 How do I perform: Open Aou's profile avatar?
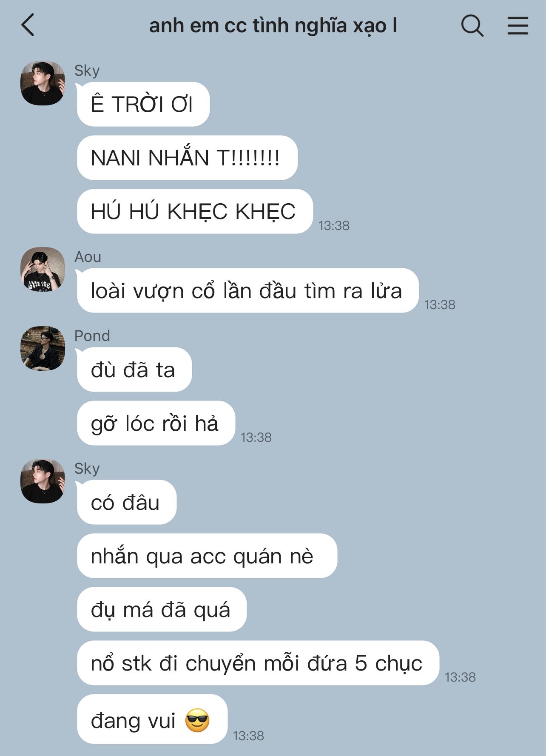(x=43, y=269)
